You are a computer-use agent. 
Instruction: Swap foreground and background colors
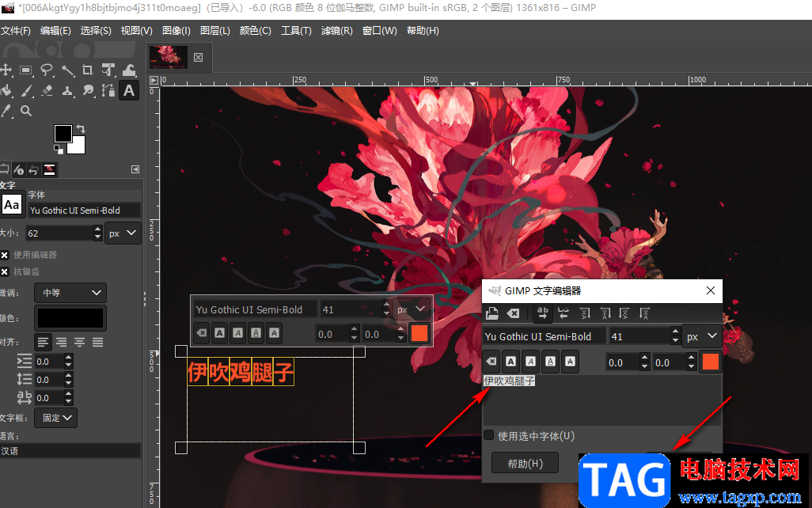click(x=80, y=128)
